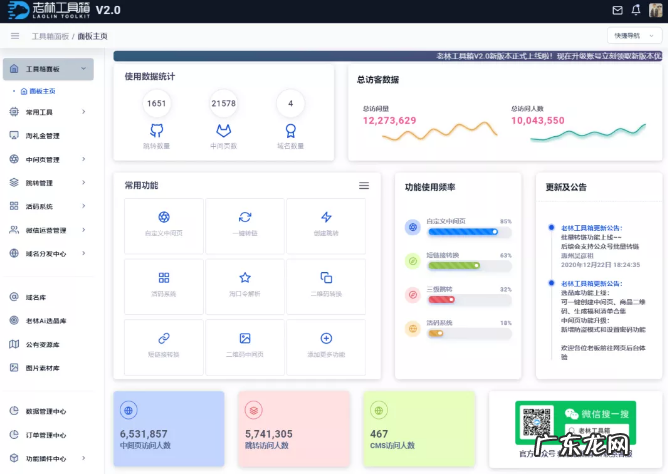This screenshot has height=474, width=668.
Task: Open the 活码系统 grid tile in 常用功能
Action: (164, 287)
